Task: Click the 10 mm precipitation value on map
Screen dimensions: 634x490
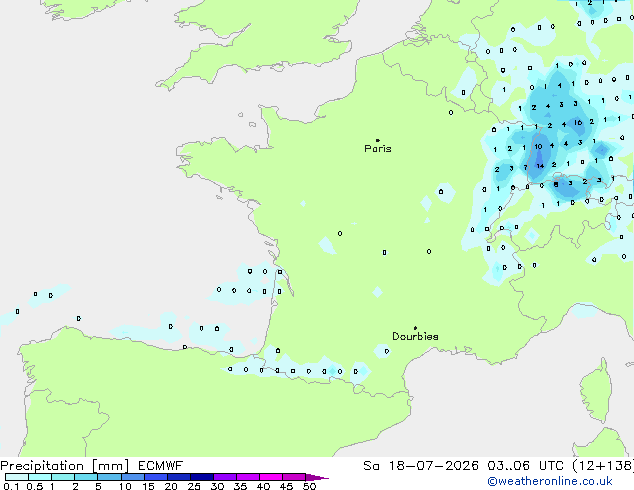Action: click(x=538, y=146)
